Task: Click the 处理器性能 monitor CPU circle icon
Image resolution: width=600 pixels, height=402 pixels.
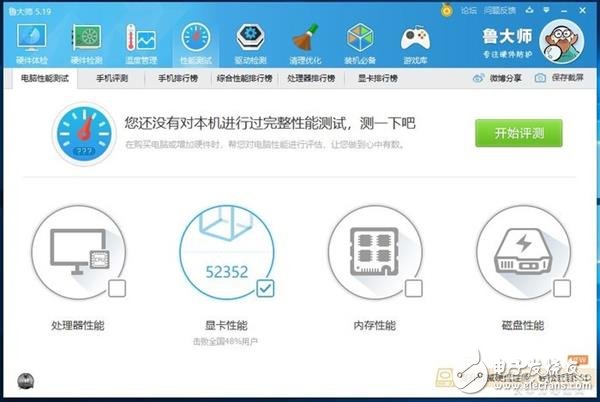Action: (78, 252)
